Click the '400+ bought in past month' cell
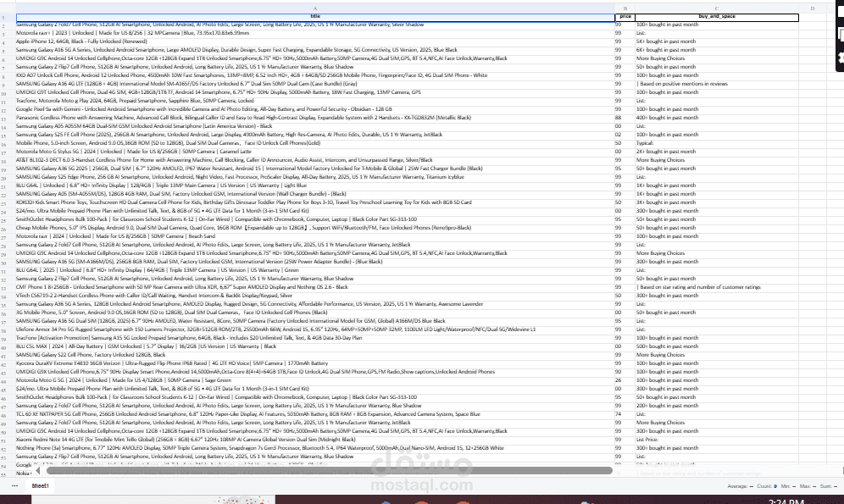The width and height of the screenshot is (844, 504). coord(716,118)
